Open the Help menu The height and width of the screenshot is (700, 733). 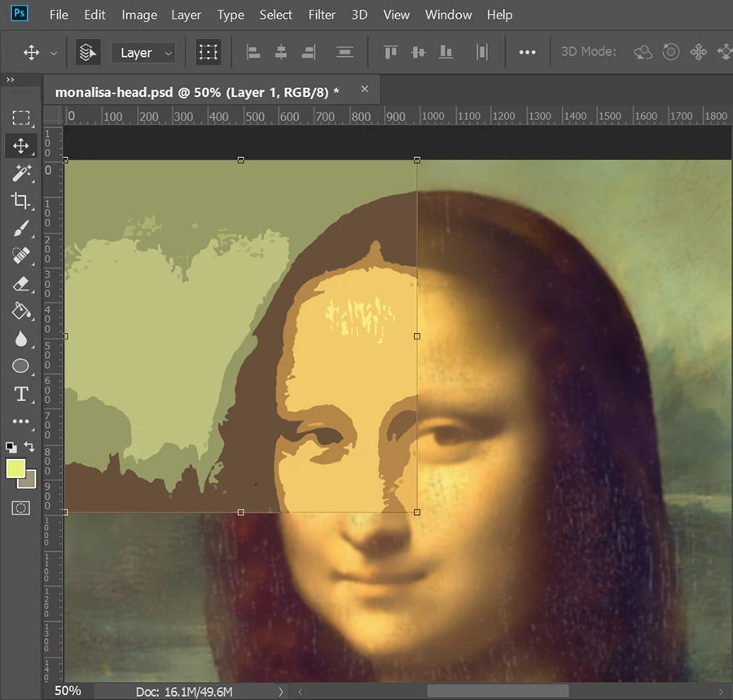coord(499,15)
